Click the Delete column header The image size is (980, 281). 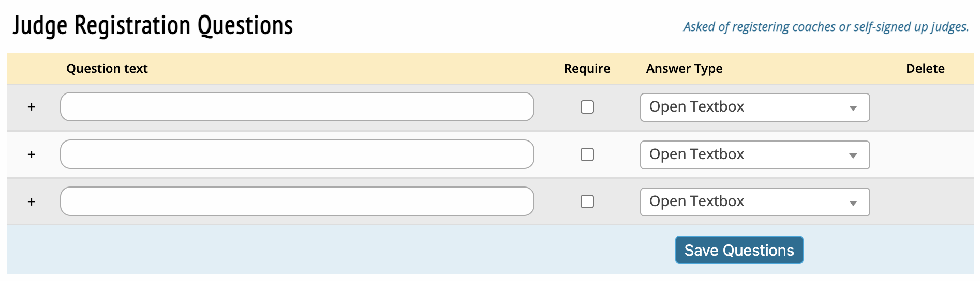[x=925, y=69]
